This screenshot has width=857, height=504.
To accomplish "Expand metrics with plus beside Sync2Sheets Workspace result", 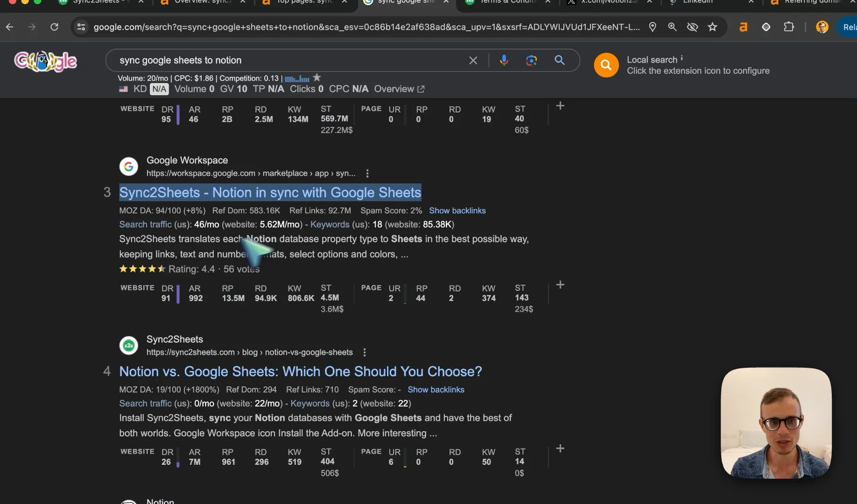I will 560,285.
